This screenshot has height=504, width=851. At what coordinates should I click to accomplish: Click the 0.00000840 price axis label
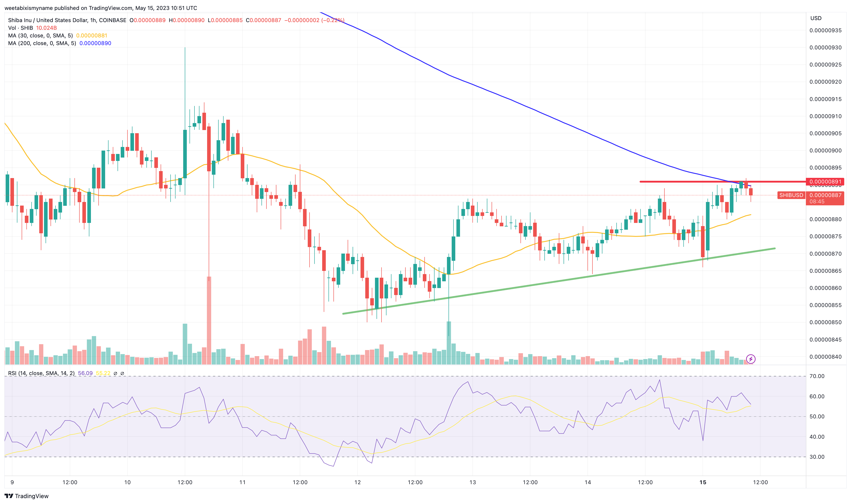[x=826, y=356]
